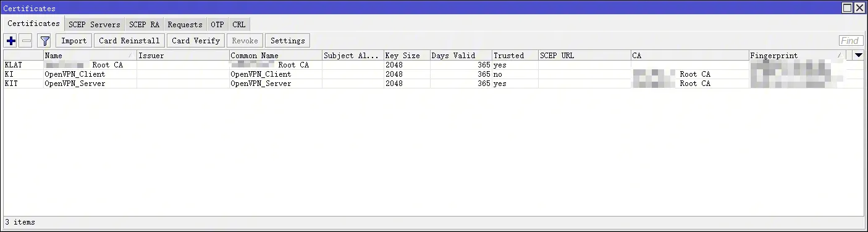Sort by the Common Name column header
Viewport: 868px width, 232px height.
coord(276,55)
